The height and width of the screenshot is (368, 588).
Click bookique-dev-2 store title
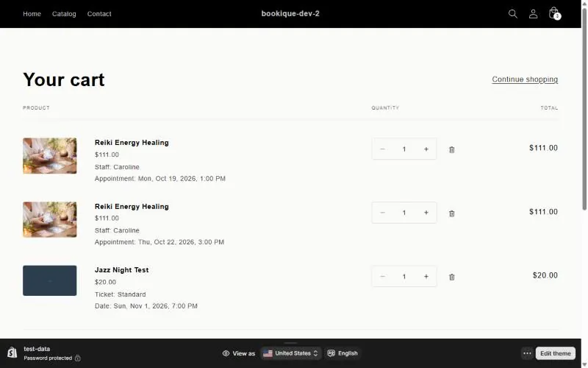290,13
